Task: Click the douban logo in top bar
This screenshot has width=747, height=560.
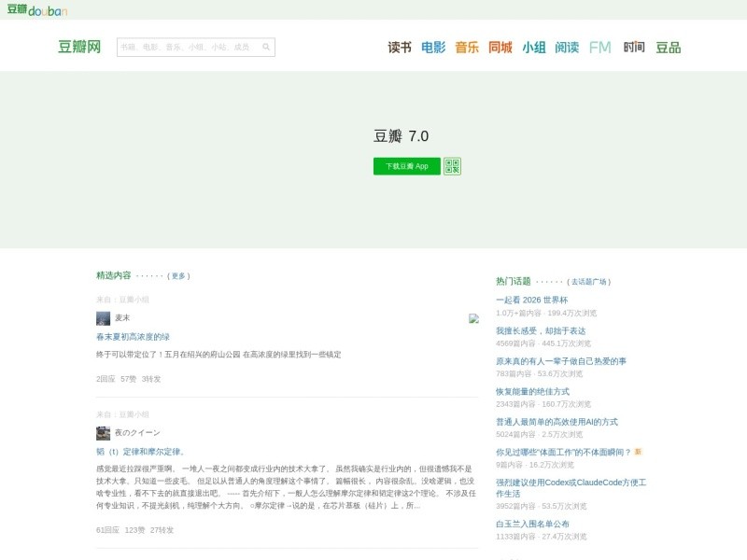Action: tap(37, 9)
